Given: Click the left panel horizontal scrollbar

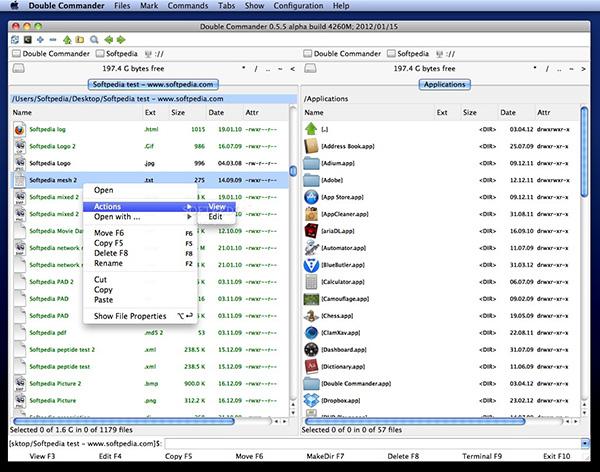Looking at the screenshot, I should (124, 421).
